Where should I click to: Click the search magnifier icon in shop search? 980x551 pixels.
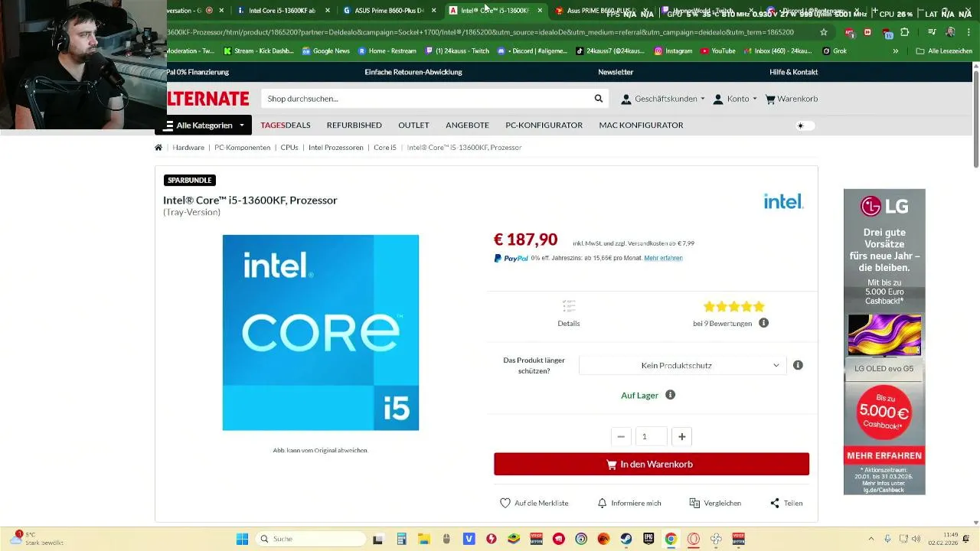599,99
